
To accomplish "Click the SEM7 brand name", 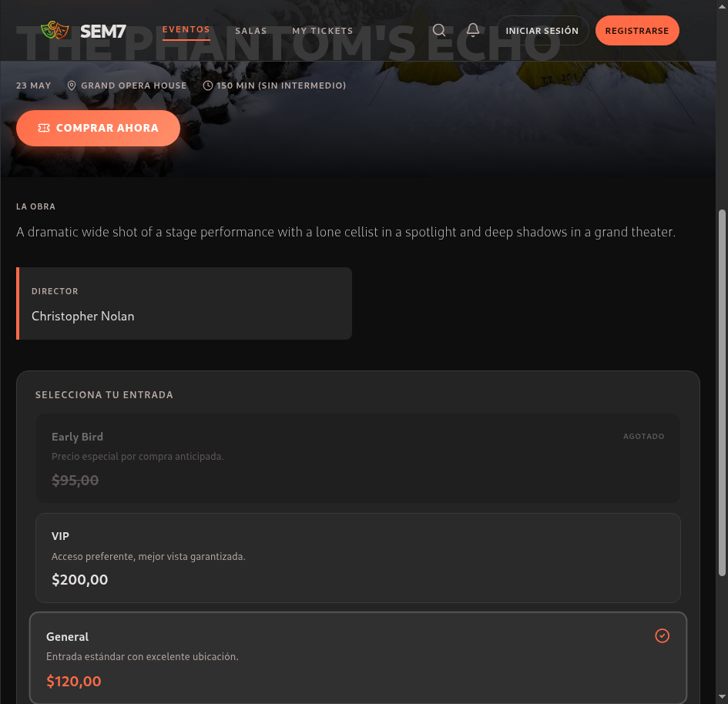I will coord(103,31).
